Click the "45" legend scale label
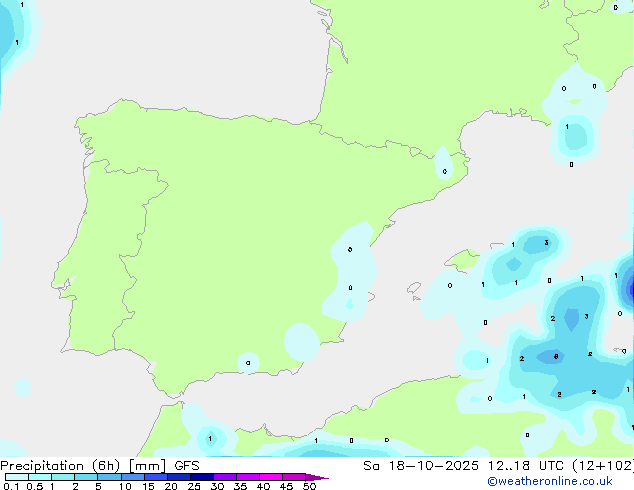This screenshot has height=490, width=634. (286, 486)
